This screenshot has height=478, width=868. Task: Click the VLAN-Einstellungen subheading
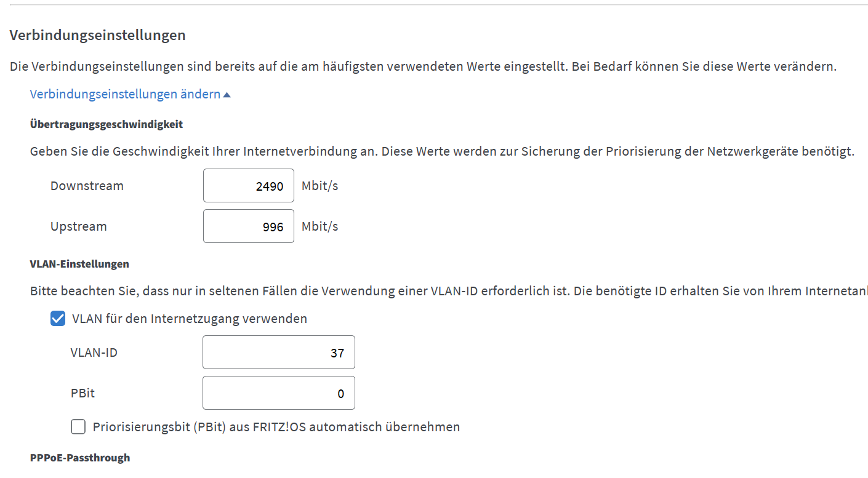(x=79, y=264)
